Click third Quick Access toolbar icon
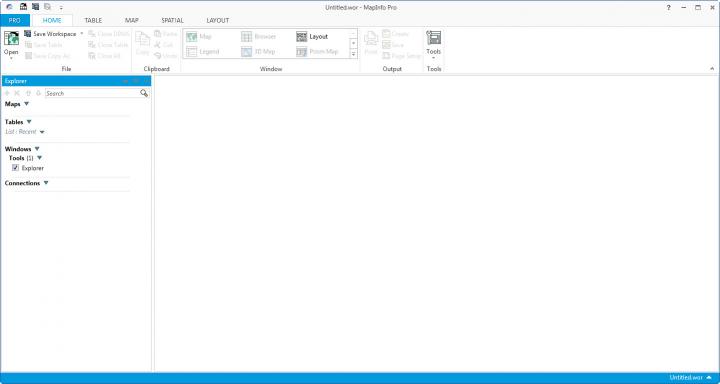The width and height of the screenshot is (720, 384). [35, 7]
